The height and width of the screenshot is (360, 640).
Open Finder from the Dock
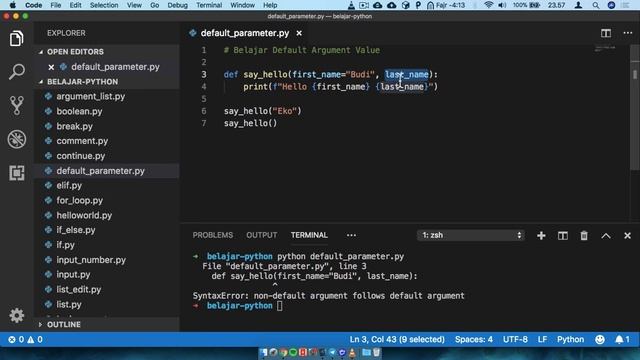264,352
